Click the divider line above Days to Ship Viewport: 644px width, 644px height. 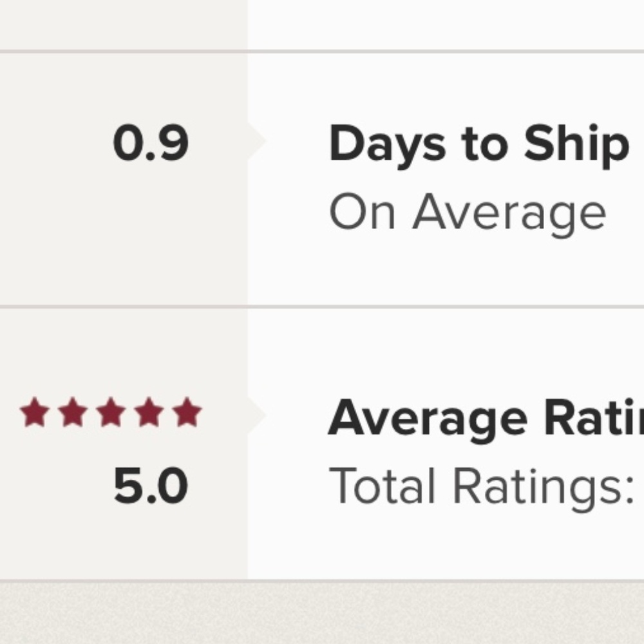click(x=322, y=52)
